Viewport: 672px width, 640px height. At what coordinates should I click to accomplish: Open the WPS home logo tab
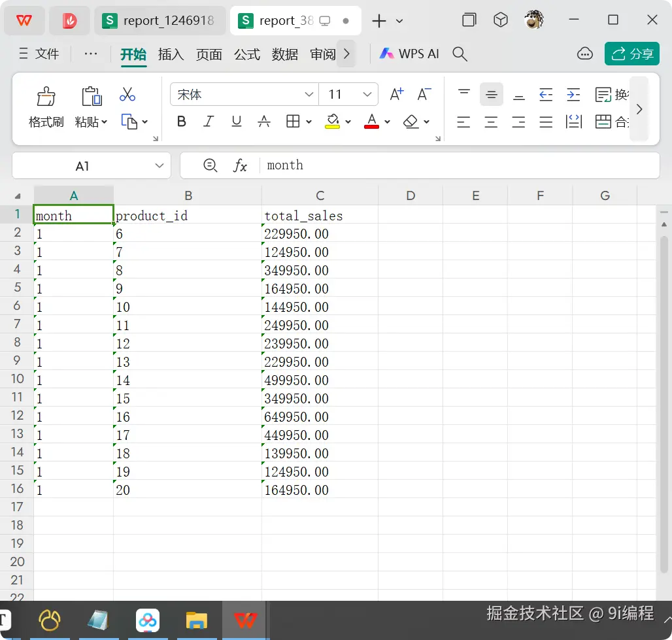[24, 20]
